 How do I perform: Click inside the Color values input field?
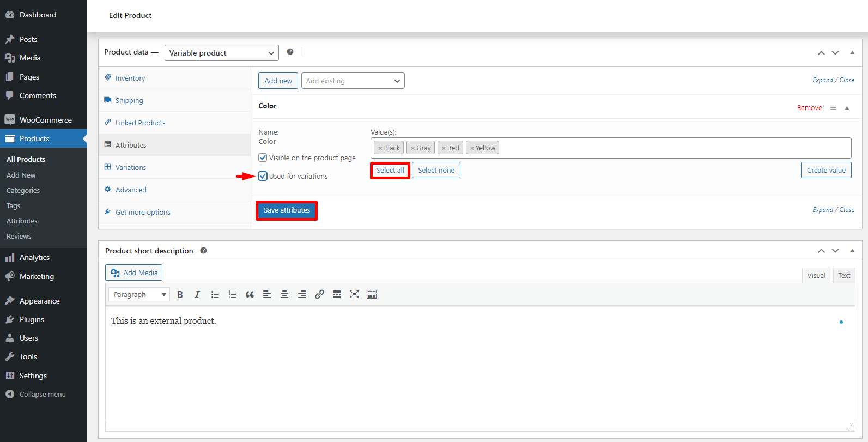[x=670, y=148]
